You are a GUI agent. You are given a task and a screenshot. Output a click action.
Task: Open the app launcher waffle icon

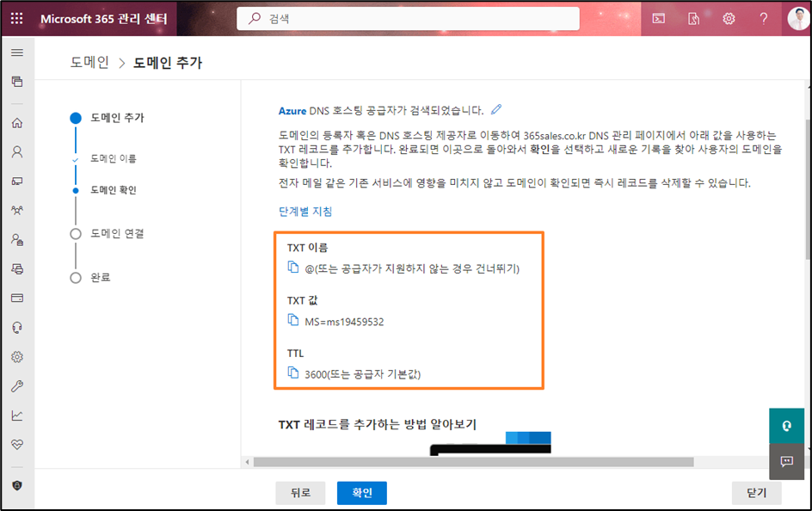[16, 19]
